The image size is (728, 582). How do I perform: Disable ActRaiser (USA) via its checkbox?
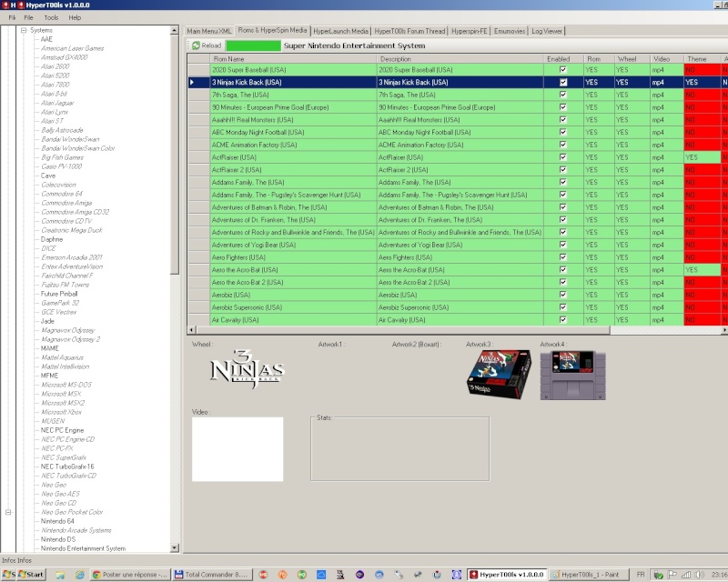563,157
